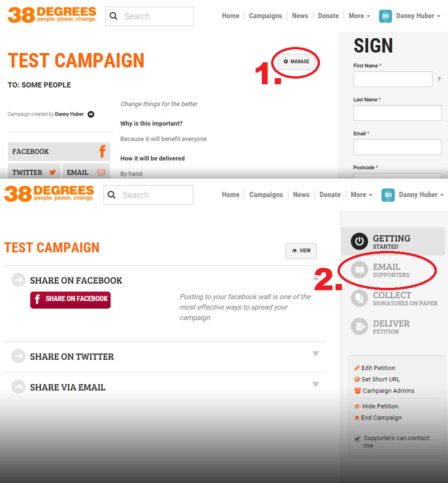Viewport: 448px width, 483px height.
Task: Click the Hide Petition link
Action: pos(380,406)
